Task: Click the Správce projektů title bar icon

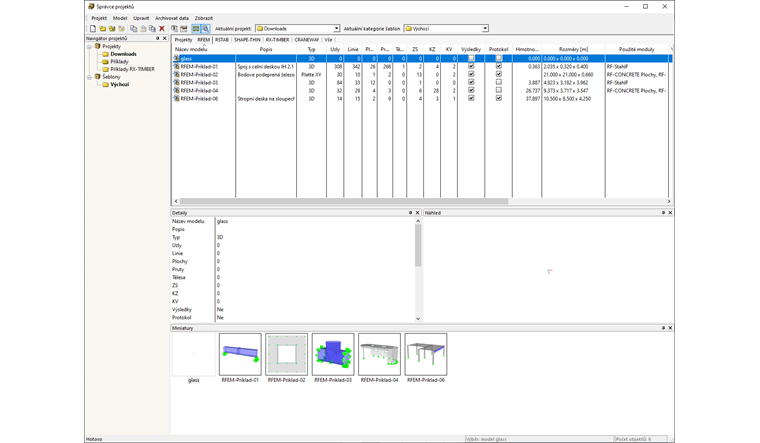Action: 91,7
